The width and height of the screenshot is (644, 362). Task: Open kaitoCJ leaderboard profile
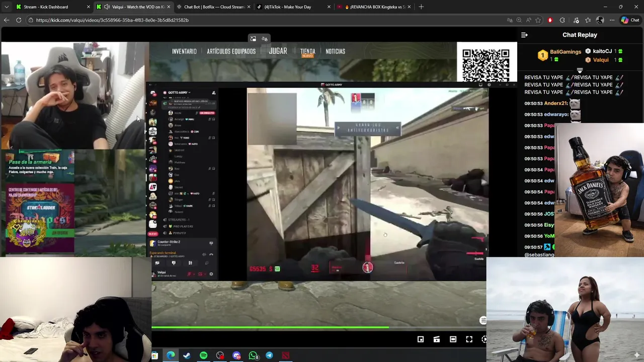point(602,51)
